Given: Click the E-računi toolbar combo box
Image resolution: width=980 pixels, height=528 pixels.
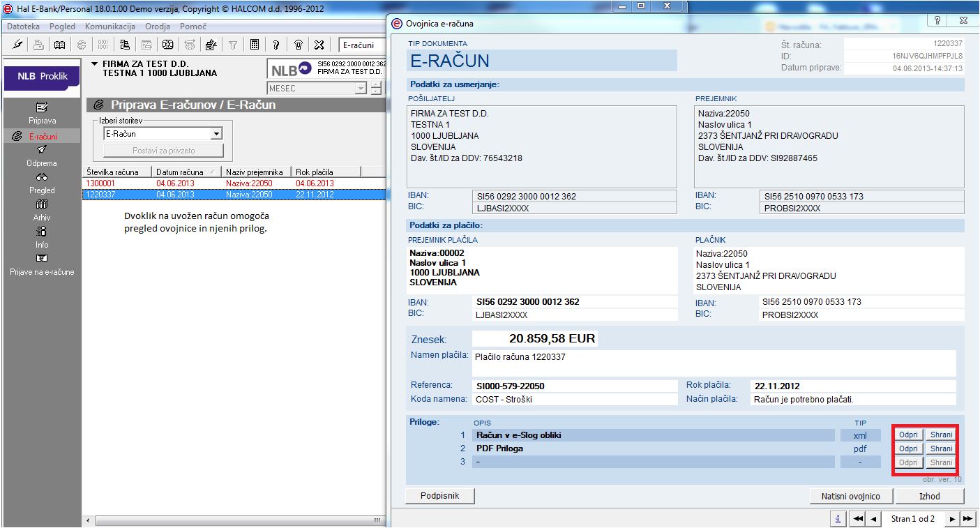Looking at the screenshot, I should tap(362, 45).
